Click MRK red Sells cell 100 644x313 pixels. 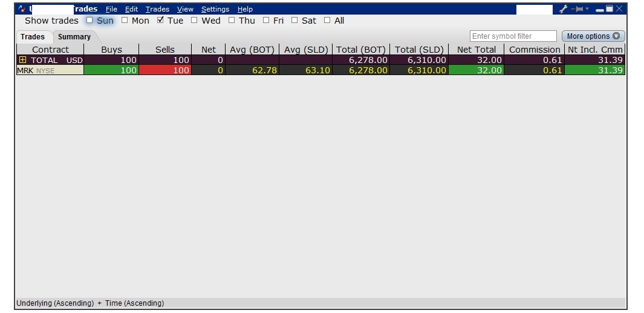click(165, 70)
